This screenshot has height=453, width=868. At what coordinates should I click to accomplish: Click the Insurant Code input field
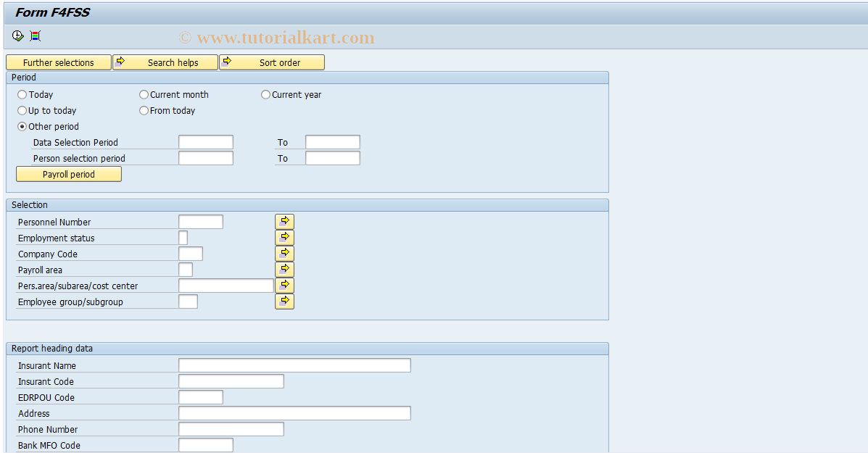231,381
